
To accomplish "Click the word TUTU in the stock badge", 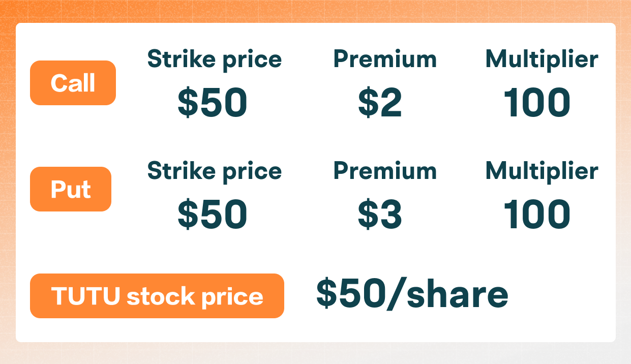I will (x=86, y=296).
